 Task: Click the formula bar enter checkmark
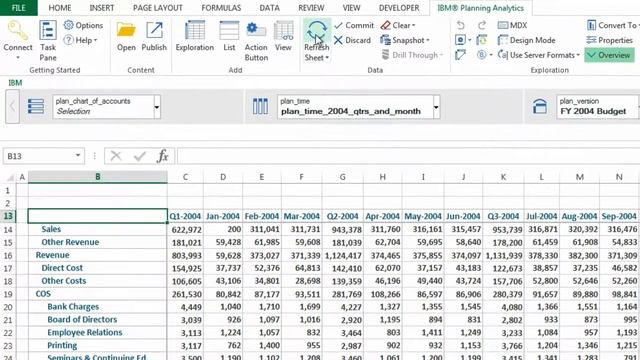pyautogui.click(x=140, y=156)
